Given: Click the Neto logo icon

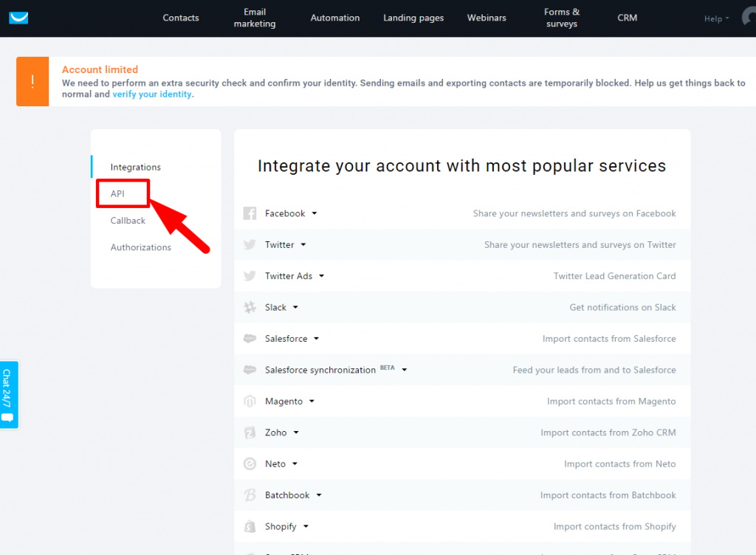Looking at the screenshot, I should coord(250,464).
